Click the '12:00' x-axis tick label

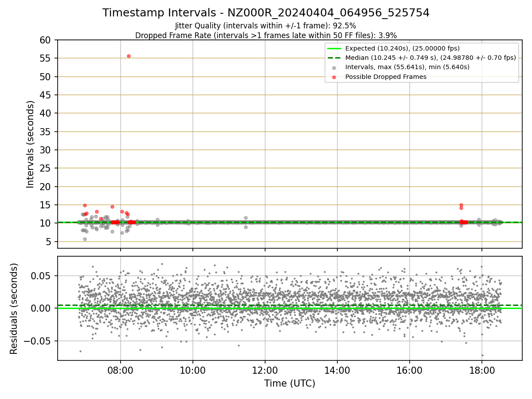[265, 370]
